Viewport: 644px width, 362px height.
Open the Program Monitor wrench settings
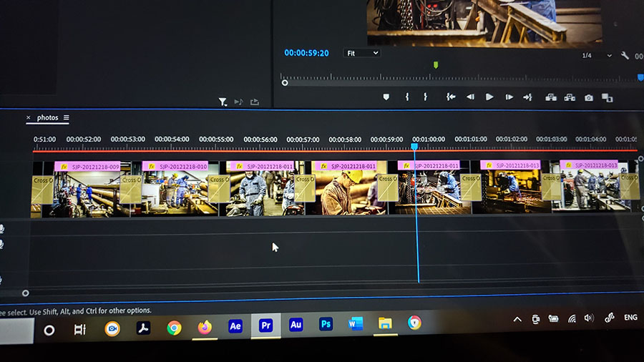625,56
